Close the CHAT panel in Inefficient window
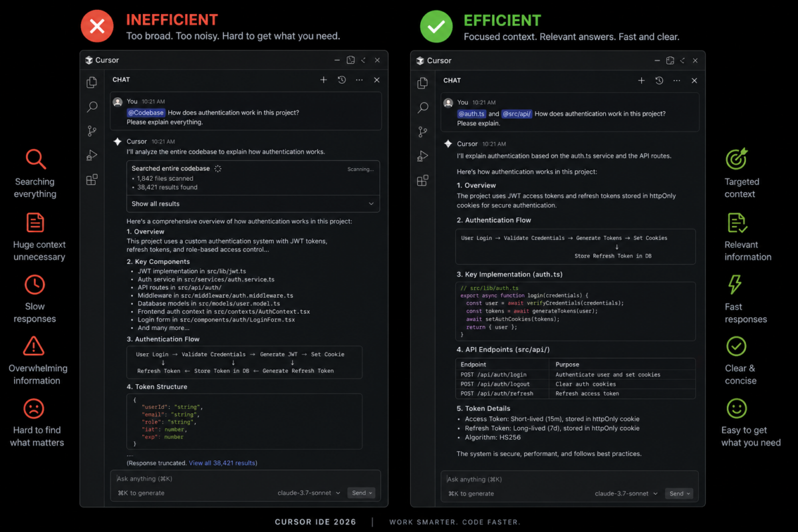The width and height of the screenshot is (798, 532). pyautogui.click(x=376, y=80)
